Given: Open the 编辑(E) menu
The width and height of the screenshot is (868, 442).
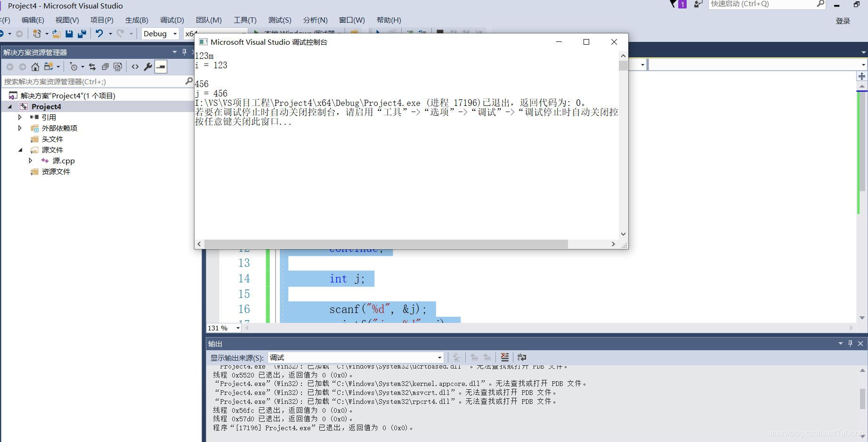Looking at the screenshot, I should coord(32,20).
